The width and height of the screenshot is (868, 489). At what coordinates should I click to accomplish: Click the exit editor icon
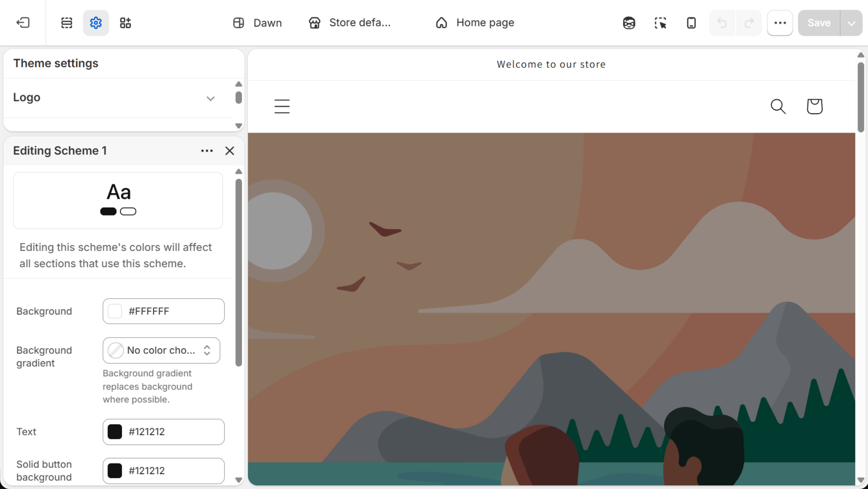click(23, 23)
